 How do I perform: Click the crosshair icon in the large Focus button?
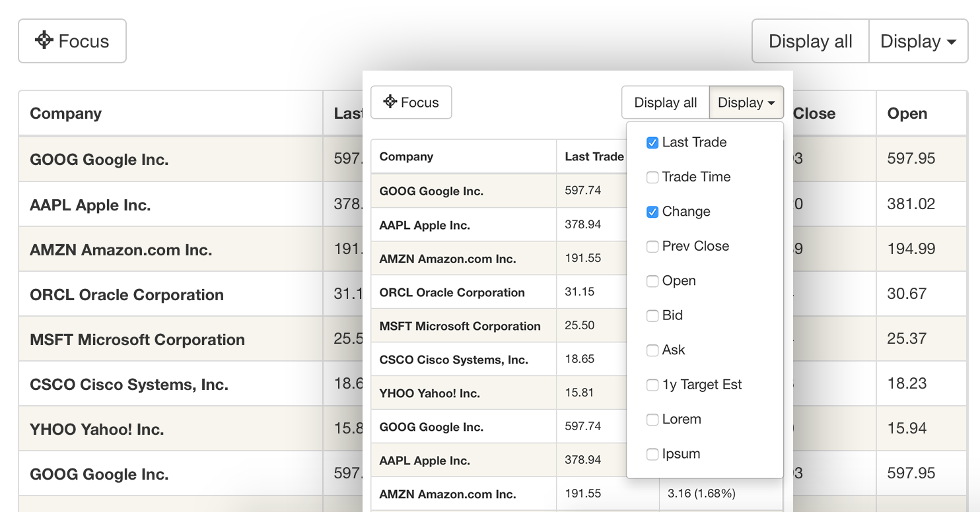click(x=44, y=40)
